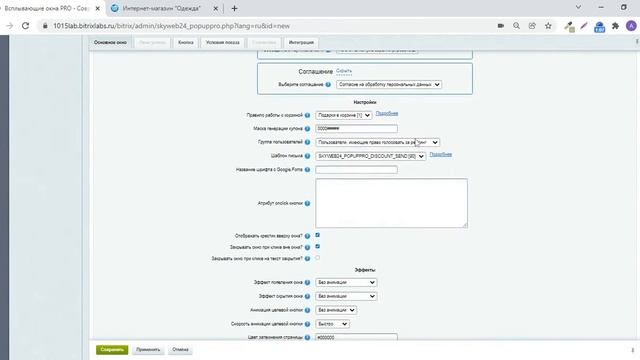
Task: Click Скрыть link next to Соглашение
Action: click(344, 71)
